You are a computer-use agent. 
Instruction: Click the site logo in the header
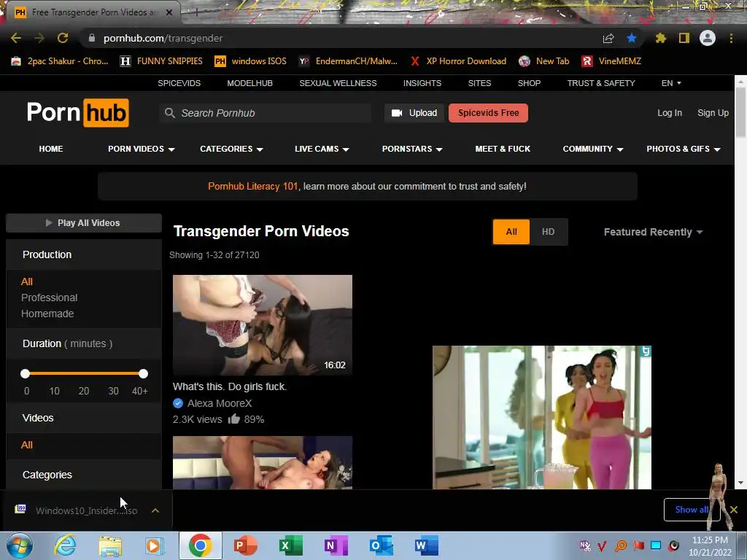(77, 113)
